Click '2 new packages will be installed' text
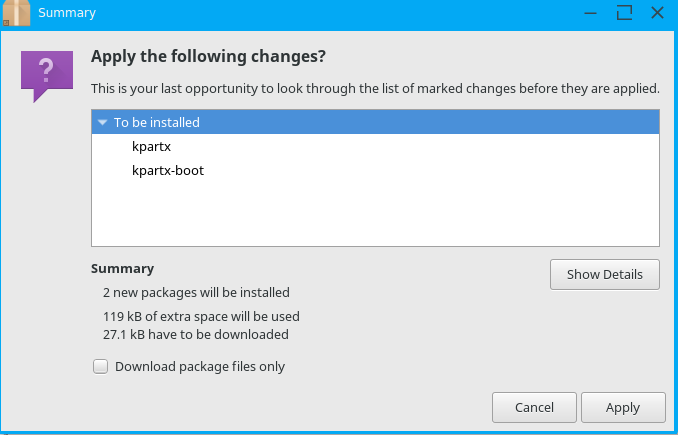678x435 pixels. (196, 293)
